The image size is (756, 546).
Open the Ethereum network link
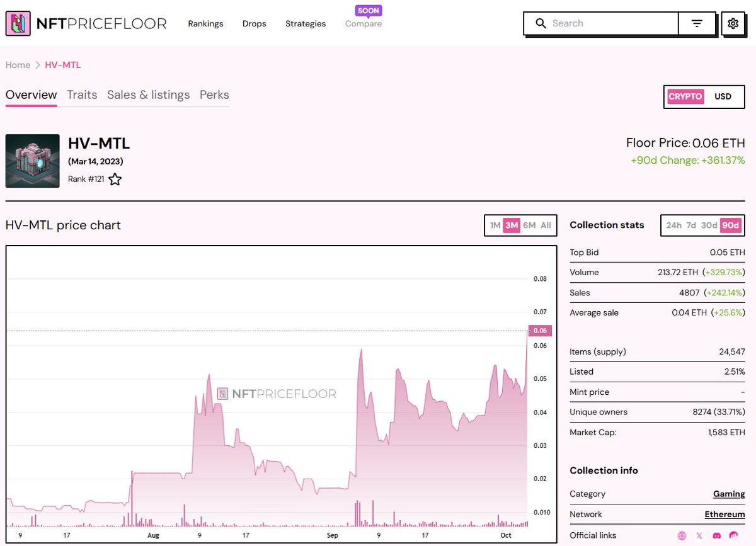pos(724,514)
